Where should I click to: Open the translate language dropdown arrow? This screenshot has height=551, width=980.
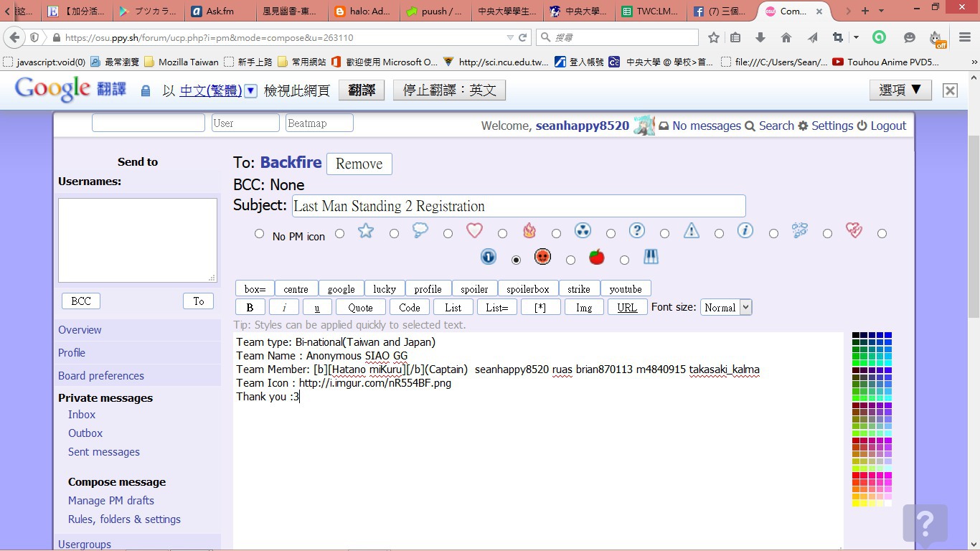[250, 90]
